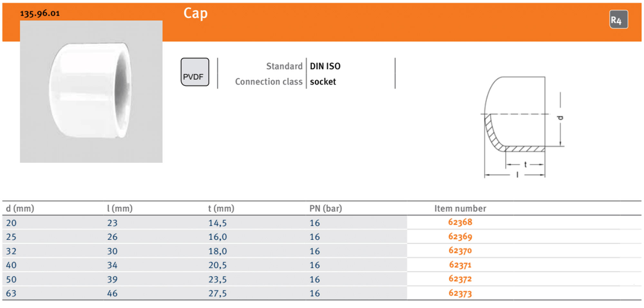Click the d (mm) column header

[x=20, y=208]
